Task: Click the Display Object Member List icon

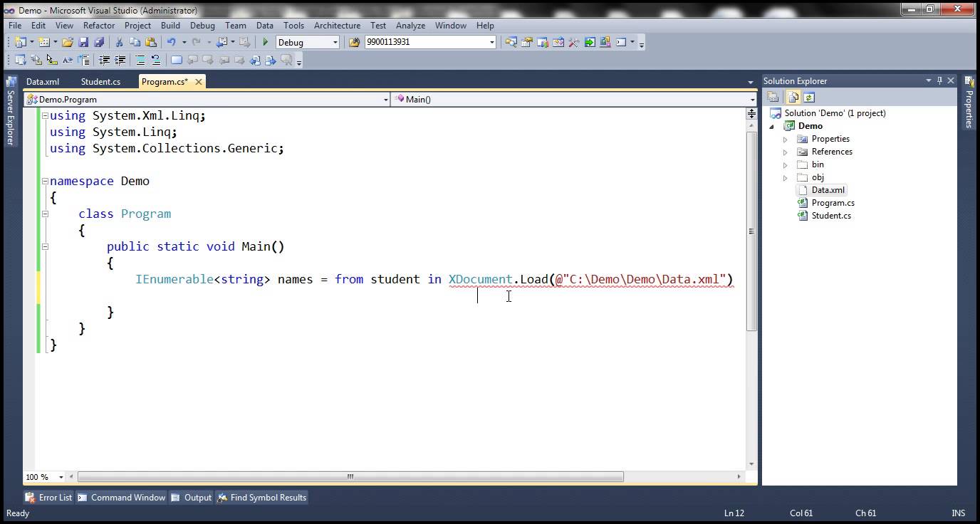Action: tap(20, 60)
